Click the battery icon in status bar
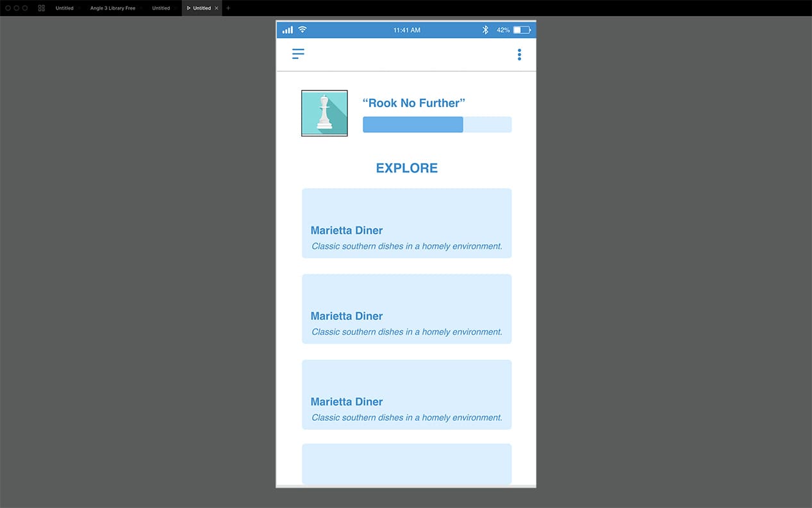This screenshot has height=508, width=812. coord(522,30)
